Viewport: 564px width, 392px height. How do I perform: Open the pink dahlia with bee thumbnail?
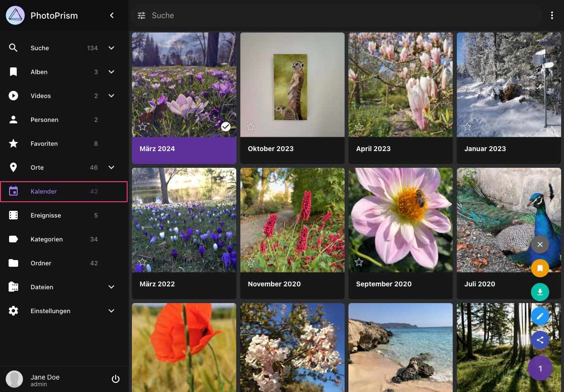[401, 220]
